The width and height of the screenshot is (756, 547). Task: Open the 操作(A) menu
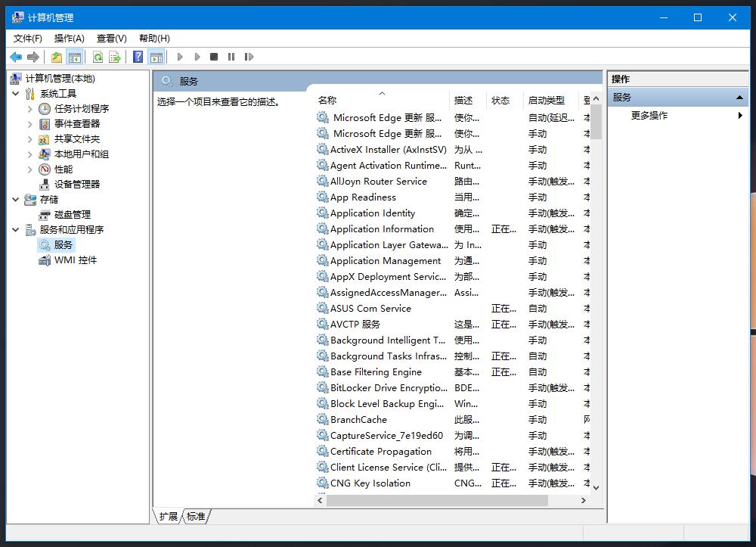coord(70,38)
